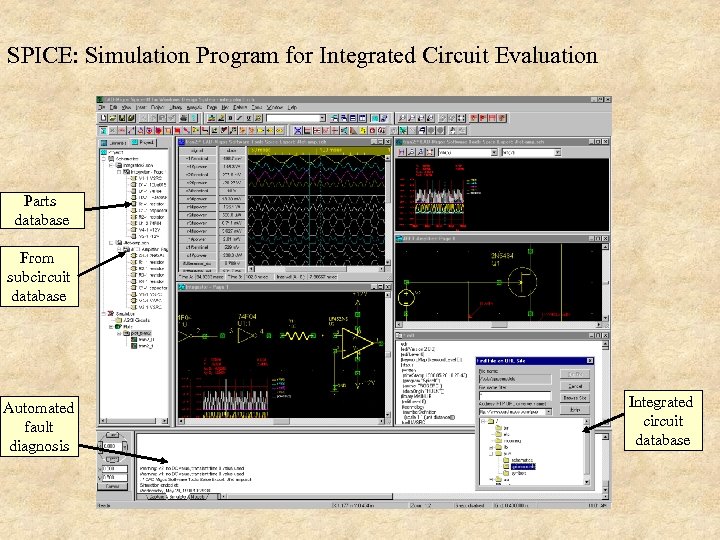Click the Zoom In magnifier toolbar icon
Screen dimensions: 720x540
[402, 118]
